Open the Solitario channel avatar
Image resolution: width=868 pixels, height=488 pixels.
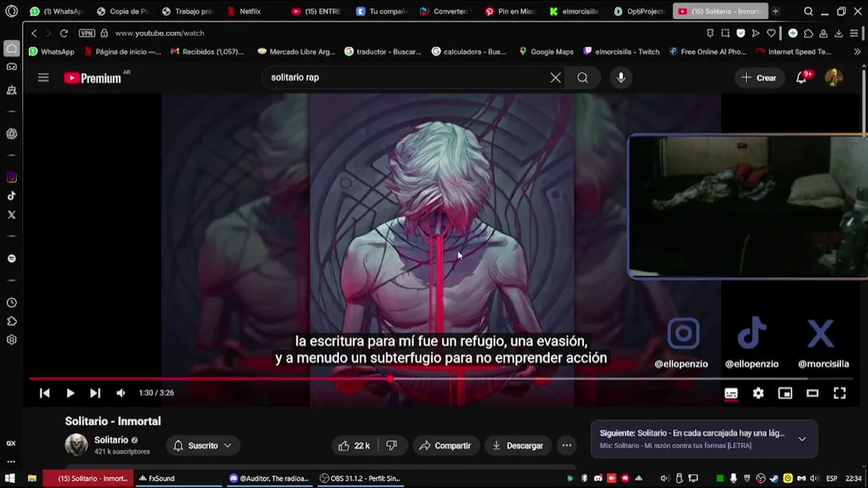coord(76,445)
